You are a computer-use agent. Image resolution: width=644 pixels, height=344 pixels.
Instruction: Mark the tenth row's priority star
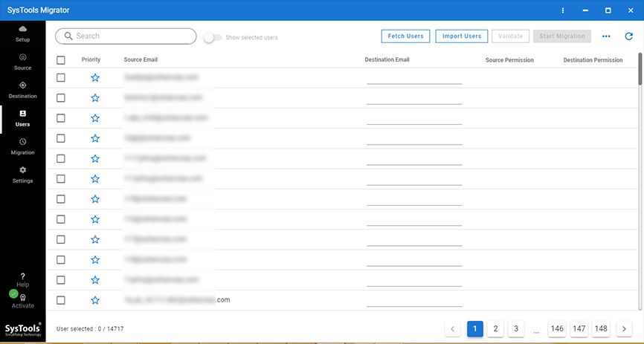click(x=95, y=260)
